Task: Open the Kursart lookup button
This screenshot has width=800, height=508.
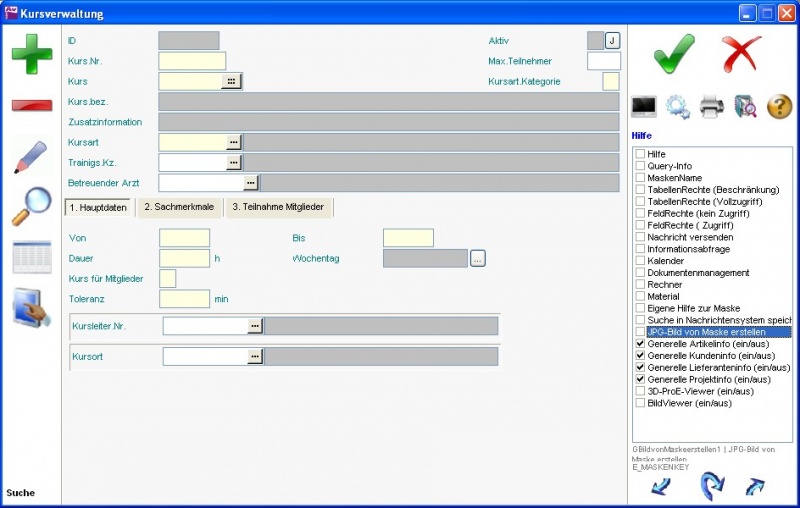Action: (x=235, y=143)
